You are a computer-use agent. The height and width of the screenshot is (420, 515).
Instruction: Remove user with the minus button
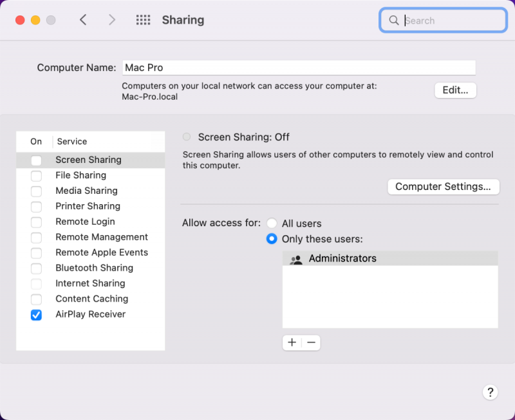(311, 343)
